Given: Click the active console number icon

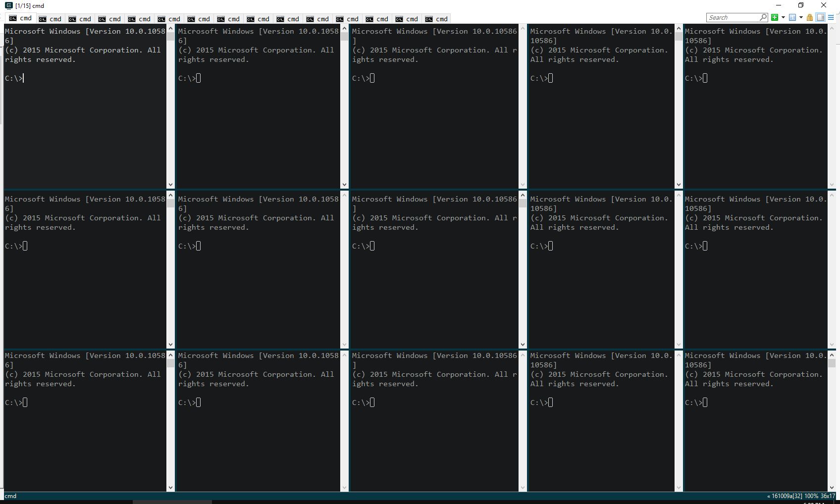Looking at the screenshot, I should click(792, 17).
